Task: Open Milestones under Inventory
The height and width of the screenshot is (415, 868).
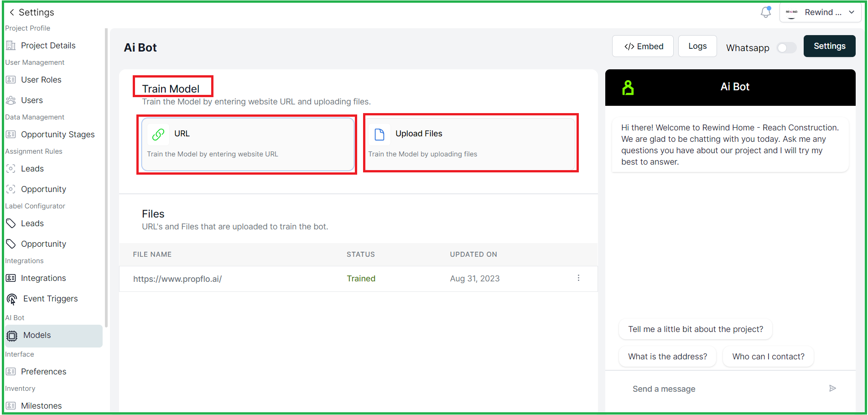Action: [x=41, y=406]
